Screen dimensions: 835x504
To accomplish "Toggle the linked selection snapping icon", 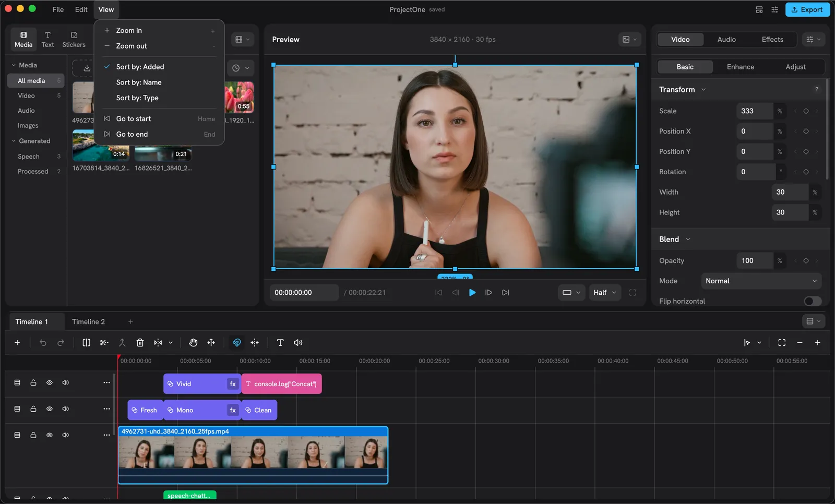I will click(236, 343).
